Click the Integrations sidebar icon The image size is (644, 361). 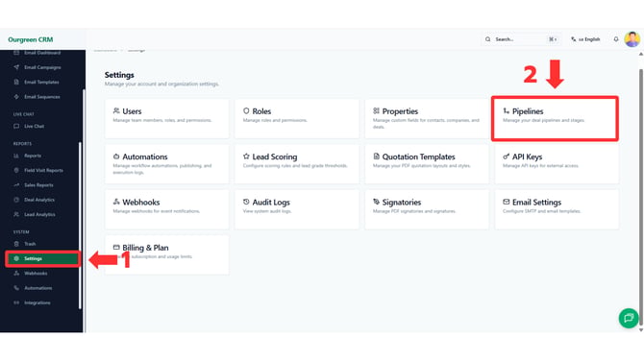click(16, 302)
